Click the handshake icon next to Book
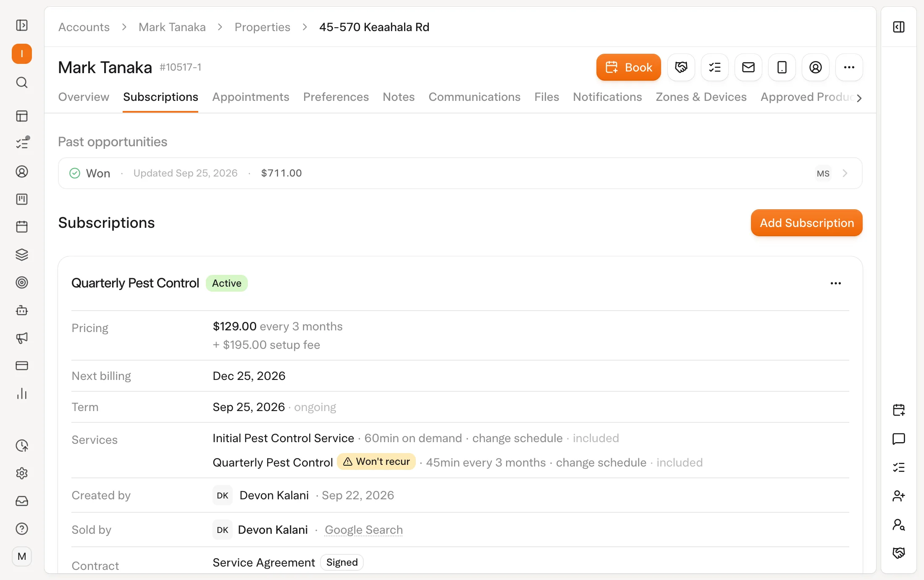The image size is (924, 580). click(x=681, y=67)
